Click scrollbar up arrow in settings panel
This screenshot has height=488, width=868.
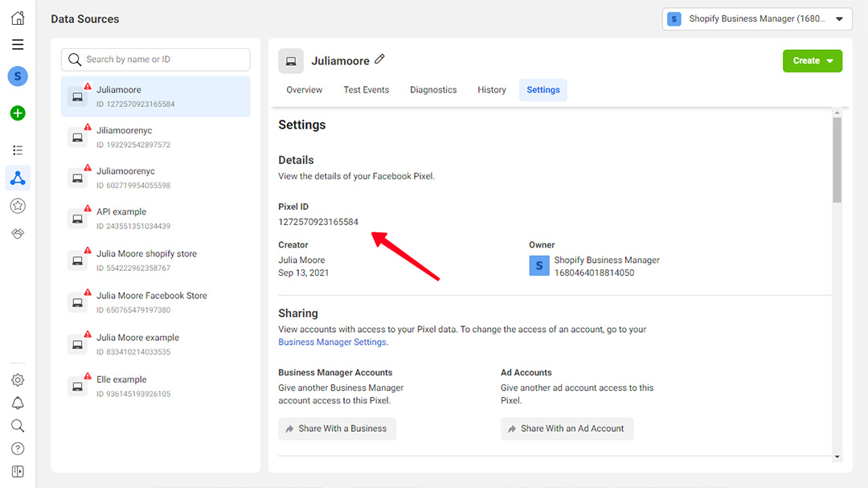tap(837, 113)
